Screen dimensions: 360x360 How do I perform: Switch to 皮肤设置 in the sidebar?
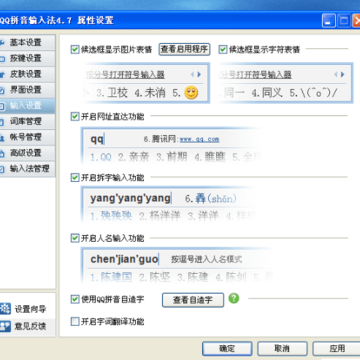pyautogui.click(x=27, y=74)
